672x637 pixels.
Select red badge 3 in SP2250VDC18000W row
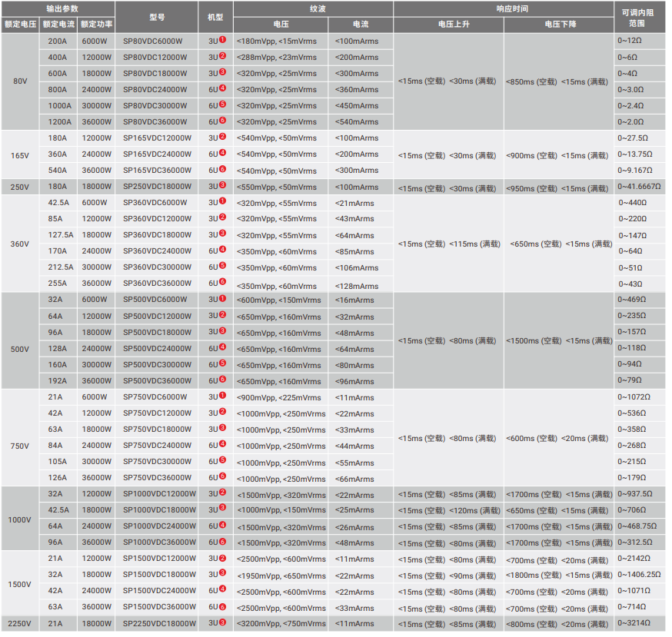pyautogui.click(x=222, y=623)
